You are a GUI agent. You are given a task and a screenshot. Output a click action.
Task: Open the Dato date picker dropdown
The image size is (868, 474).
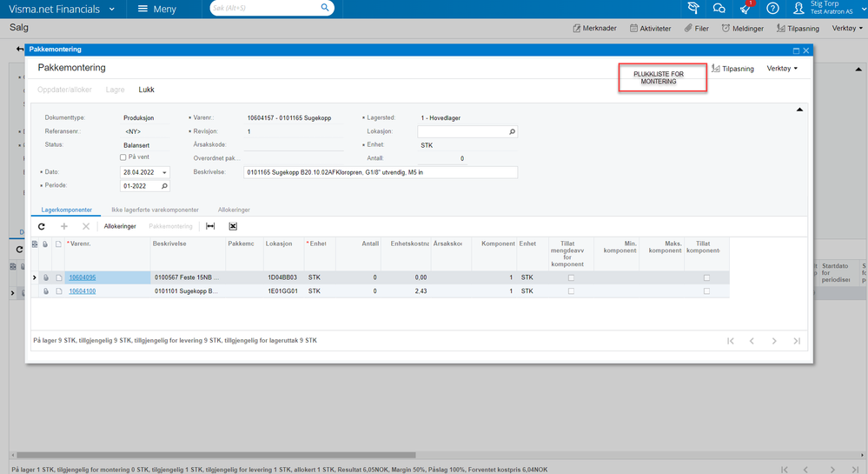[x=164, y=172]
